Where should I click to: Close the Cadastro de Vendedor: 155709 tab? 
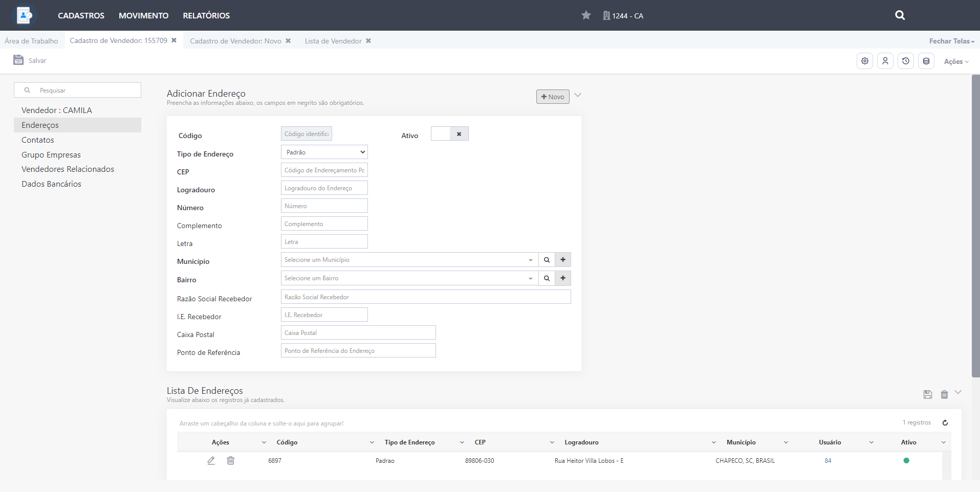(174, 40)
